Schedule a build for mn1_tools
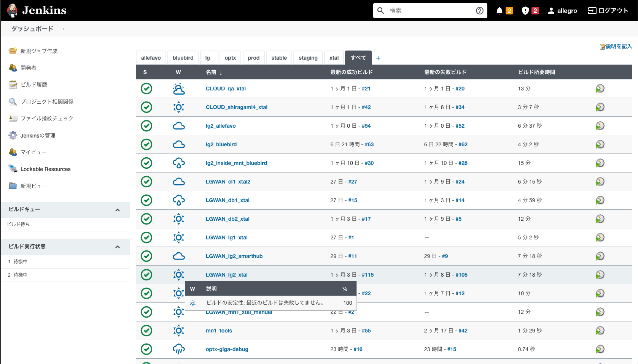 click(x=600, y=331)
